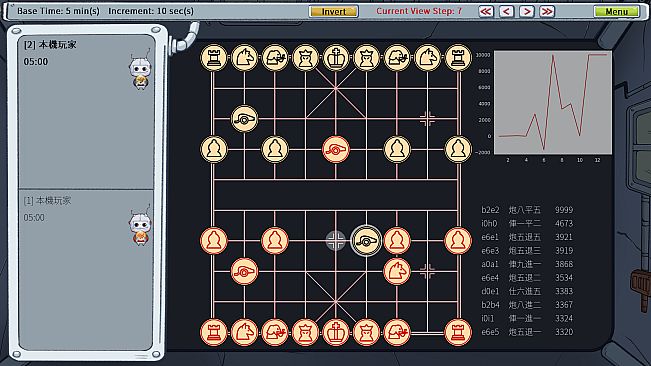Click player [2] 本機玩家 name label
The image size is (651, 366).
50,45
